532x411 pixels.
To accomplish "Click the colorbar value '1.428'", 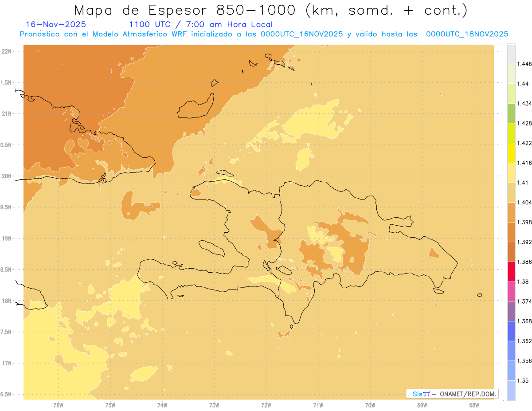I will pyautogui.click(x=524, y=123).
